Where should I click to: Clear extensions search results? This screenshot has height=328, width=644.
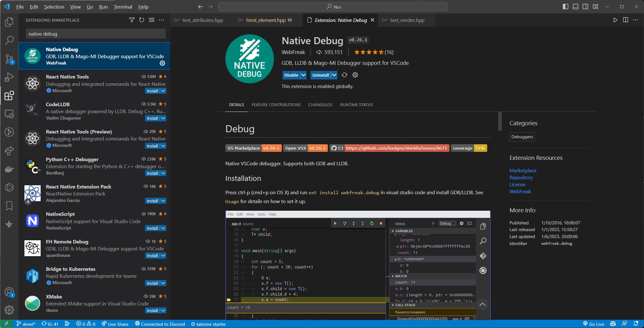[x=152, y=20]
